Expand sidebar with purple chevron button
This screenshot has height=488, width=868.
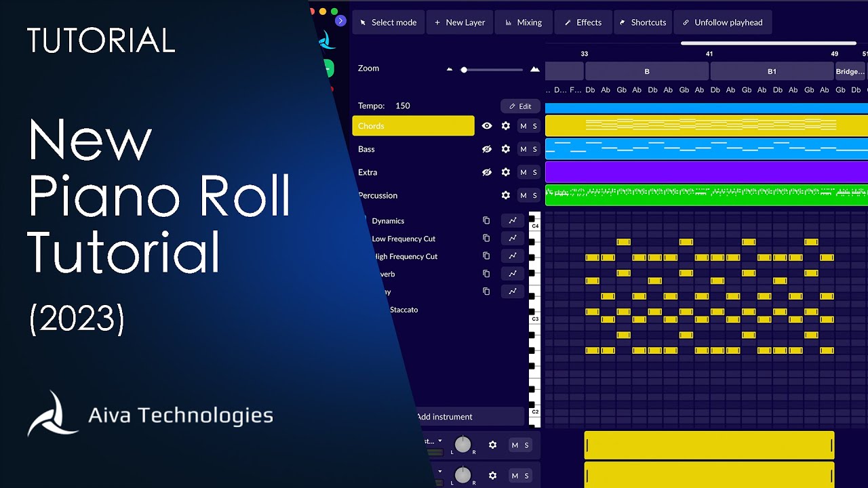[341, 21]
